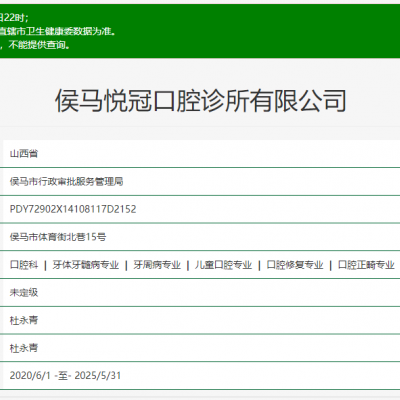The height and width of the screenshot is (400, 400).
Task: Click the banner text 不能提供查询
Action: [x=39, y=45]
